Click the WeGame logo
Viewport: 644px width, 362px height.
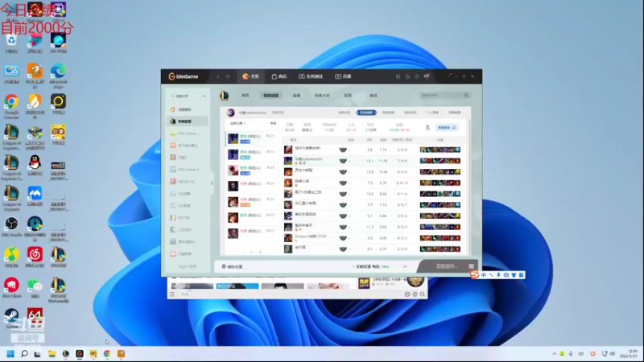pos(184,76)
